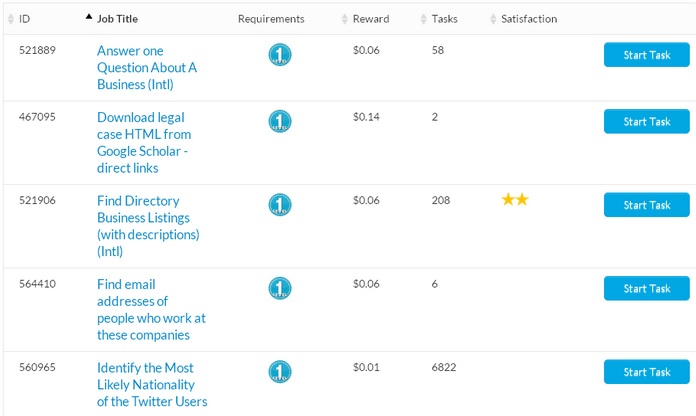Click level 1 badge for job 467095
696x416 pixels.
[x=281, y=122]
